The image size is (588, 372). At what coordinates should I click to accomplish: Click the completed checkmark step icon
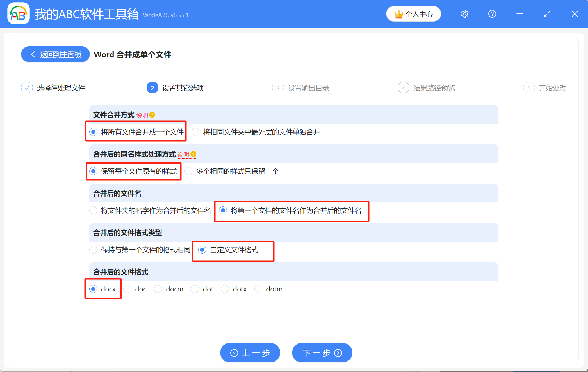[27, 88]
